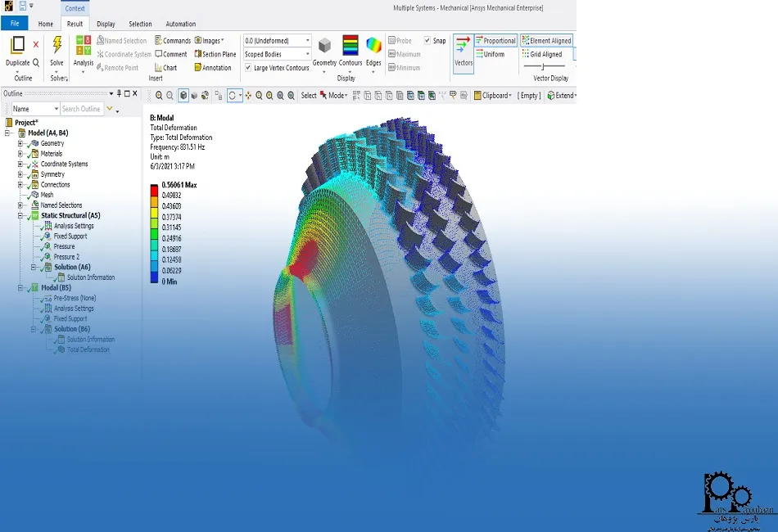This screenshot has height=532, width=778.
Task: Open the Automation ribbon tab
Action: (180, 24)
